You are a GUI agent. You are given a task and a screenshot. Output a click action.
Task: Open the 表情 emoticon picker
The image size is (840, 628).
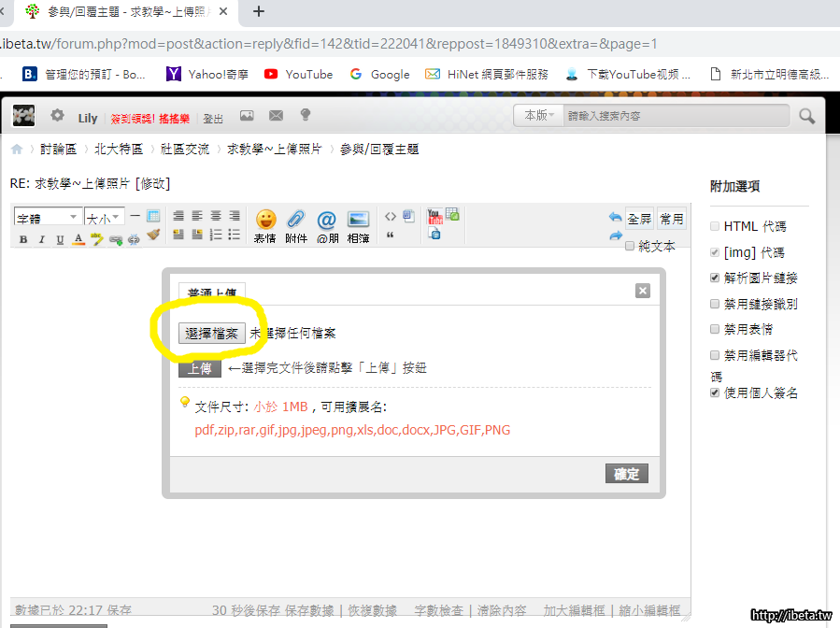[x=265, y=222]
